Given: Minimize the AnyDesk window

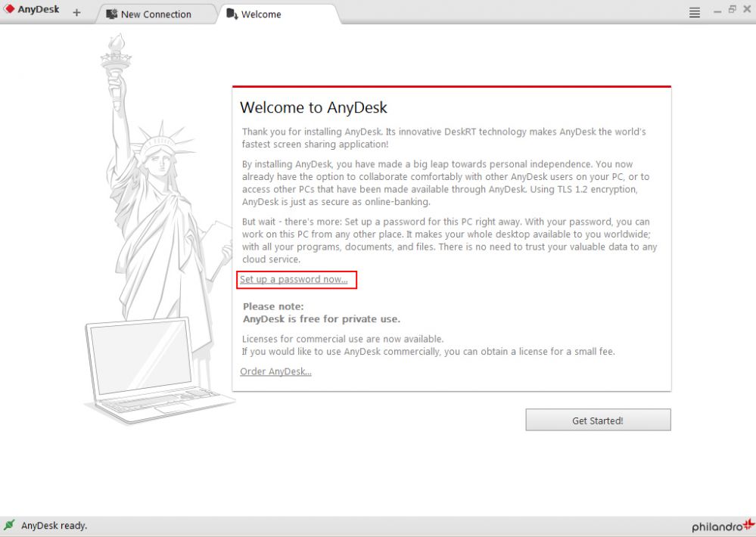Looking at the screenshot, I should (717, 11).
